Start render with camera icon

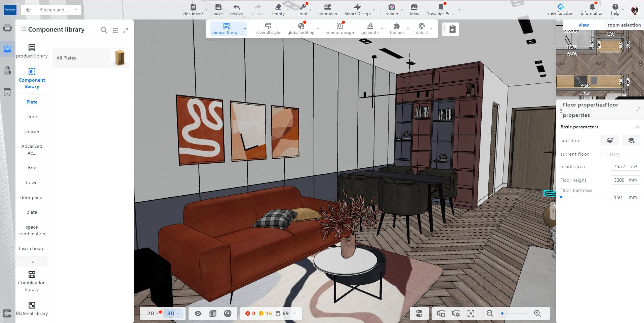[x=392, y=7]
